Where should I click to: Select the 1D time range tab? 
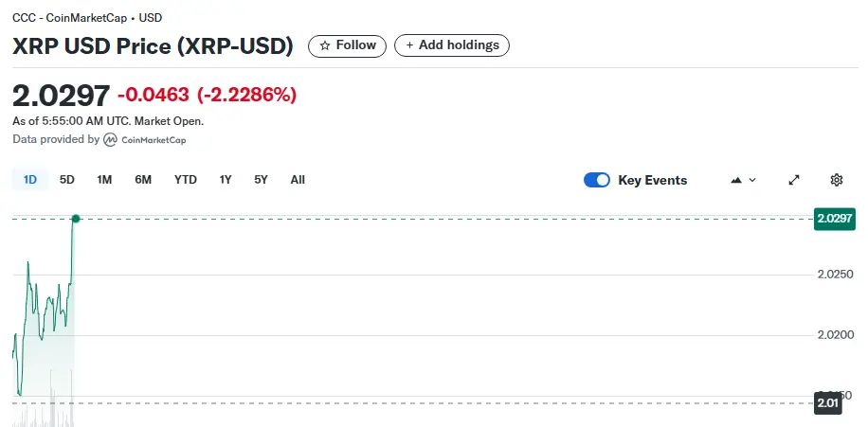tap(30, 180)
